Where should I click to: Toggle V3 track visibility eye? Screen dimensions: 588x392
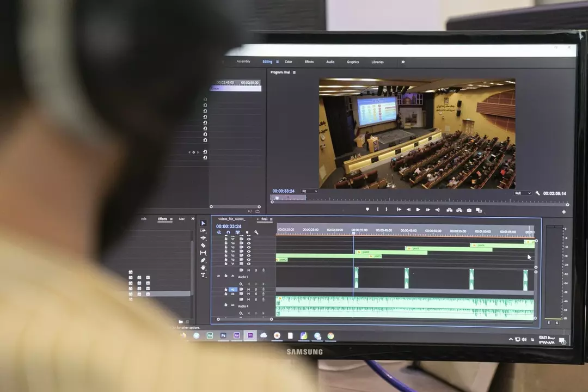click(x=249, y=255)
